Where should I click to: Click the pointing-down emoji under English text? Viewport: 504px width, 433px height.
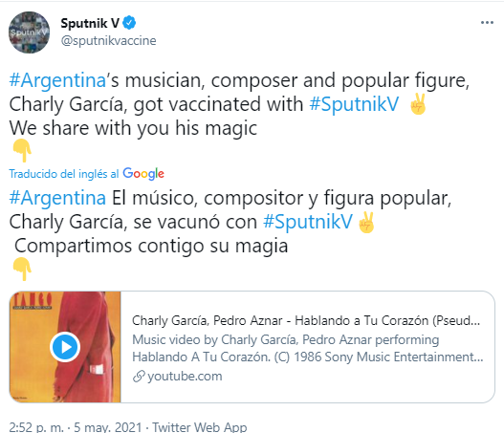pyautogui.click(x=22, y=150)
